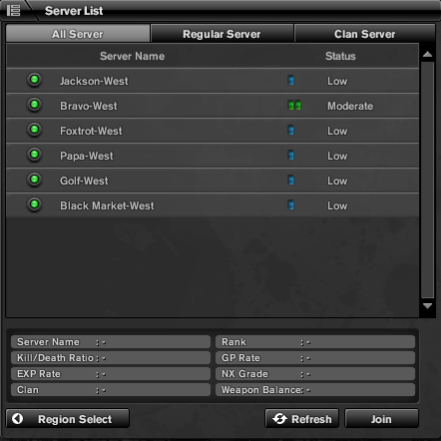
Task: Click the scroll-up arrow of the server list
Action: [427, 54]
